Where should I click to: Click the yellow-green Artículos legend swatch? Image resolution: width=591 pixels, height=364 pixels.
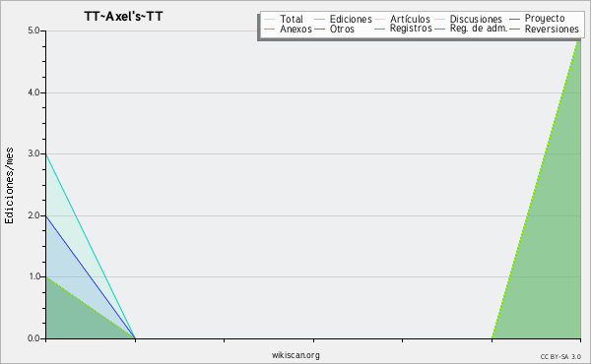click(x=379, y=19)
